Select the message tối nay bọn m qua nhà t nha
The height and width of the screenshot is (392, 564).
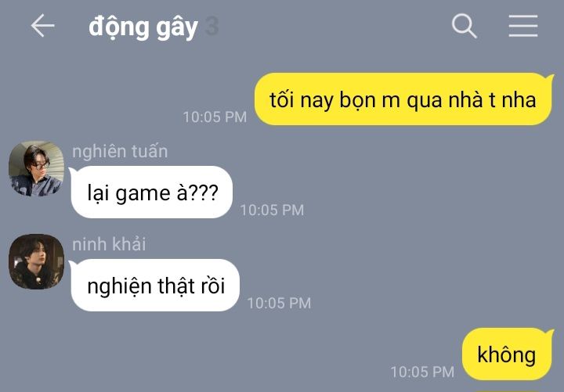[x=404, y=99]
